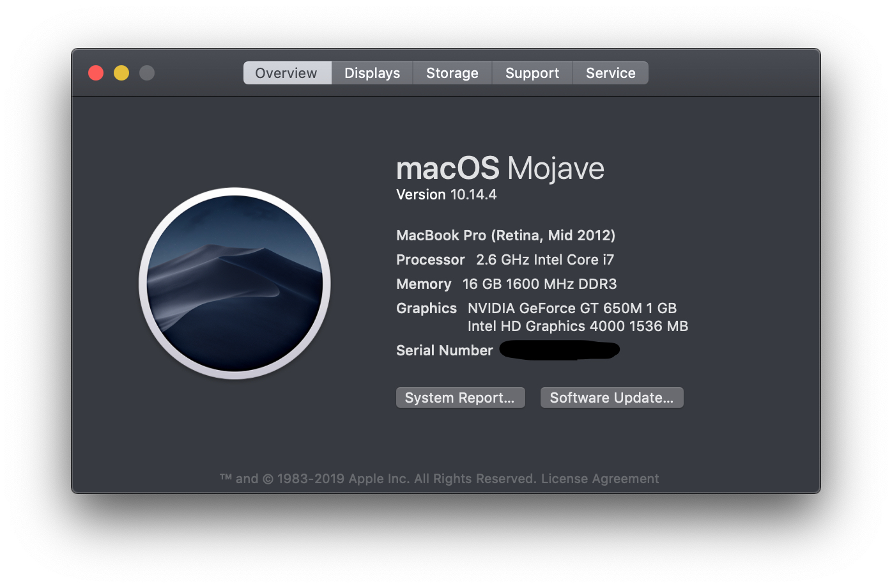Click the Processor label

click(x=430, y=259)
